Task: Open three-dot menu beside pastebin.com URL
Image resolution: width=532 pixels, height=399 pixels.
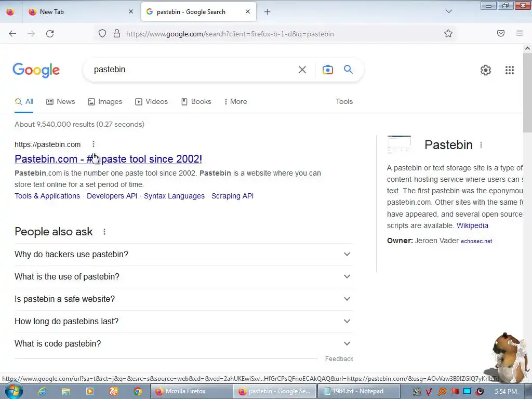Action: [x=94, y=144]
